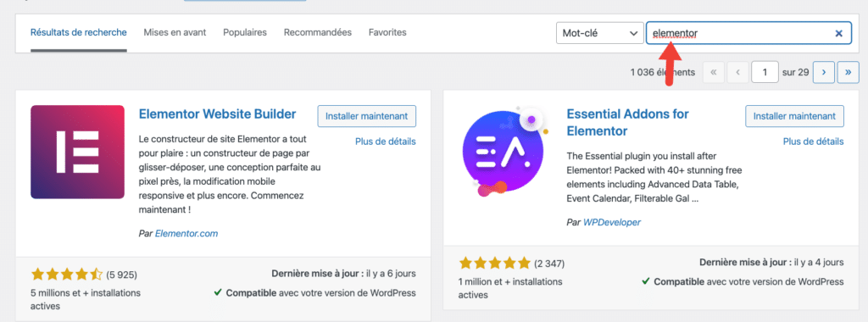The image size is (868, 322).
Task: Open the Elementor.com author link
Action: pyautogui.click(x=186, y=234)
